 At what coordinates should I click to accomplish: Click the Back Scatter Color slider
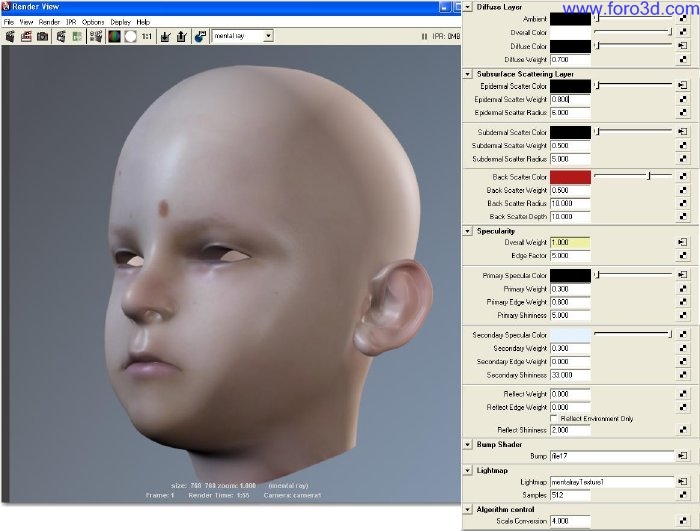tap(633, 176)
